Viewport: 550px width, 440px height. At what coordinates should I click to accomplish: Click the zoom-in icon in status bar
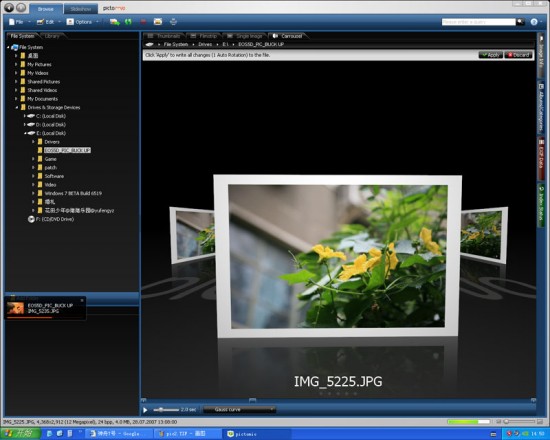click(x=540, y=421)
